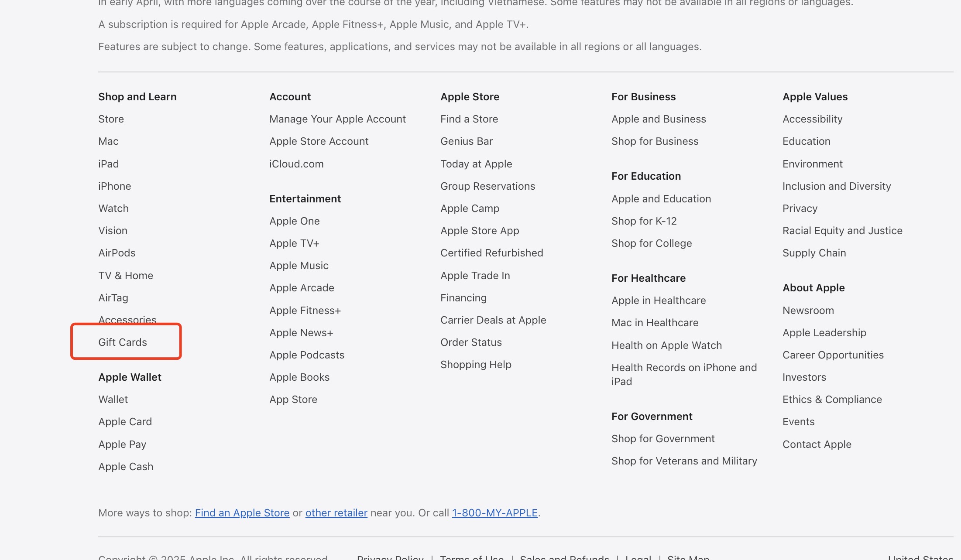Go to Today at Apple
The image size is (961, 560).
(476, 164)
